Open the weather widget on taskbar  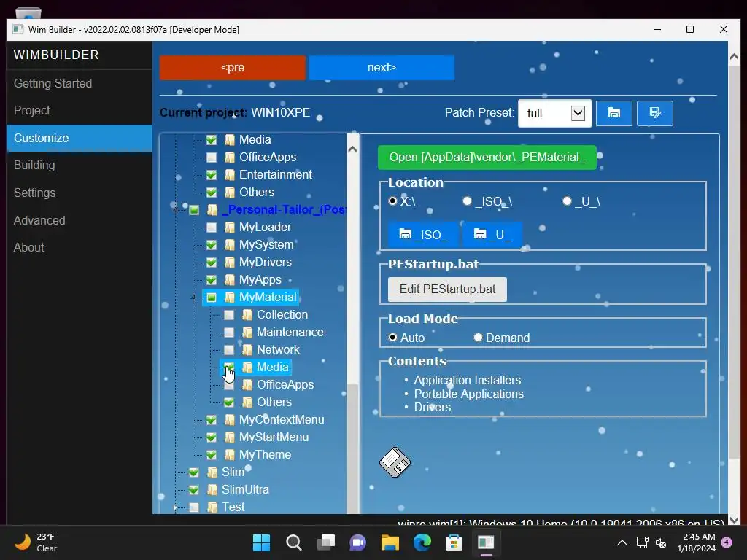tap(36, 542)
